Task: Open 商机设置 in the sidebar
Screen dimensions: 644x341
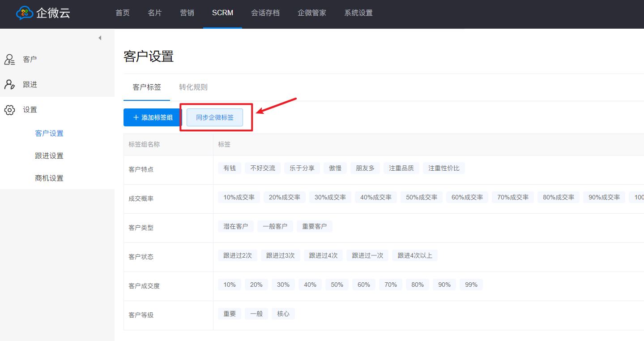Action: (x=49, y=178)
